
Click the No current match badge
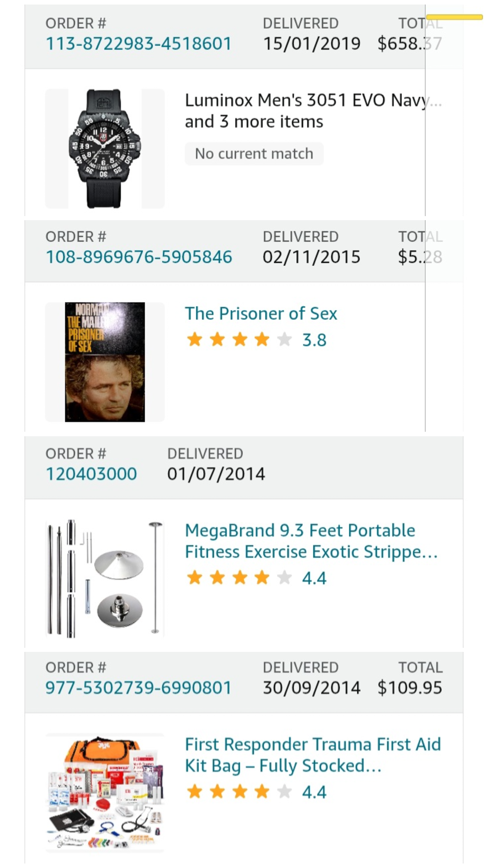pyautogui.click(x=254, y=154)
